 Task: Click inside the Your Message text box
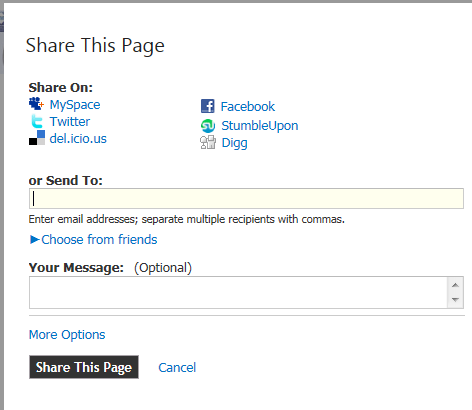(x=238, y=292)
